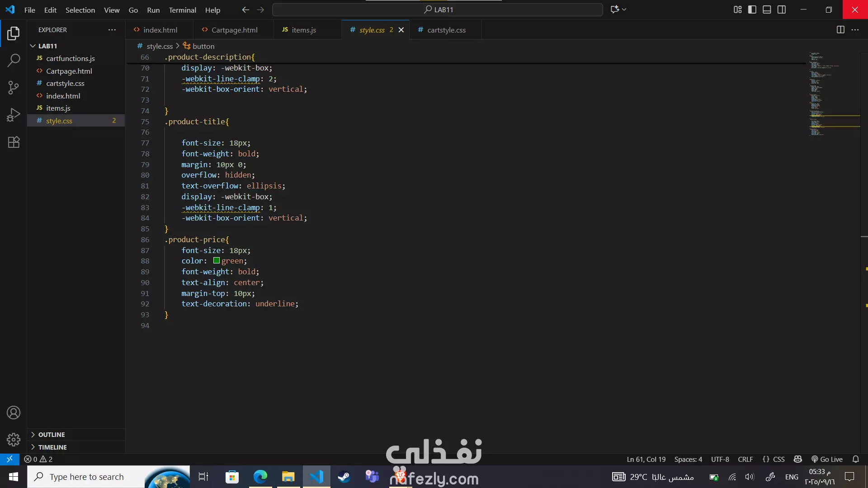This screenshot has width=868, height=488.
Task: Open Copilot chat icon in title bar
Action: click(x=614, y=9)
